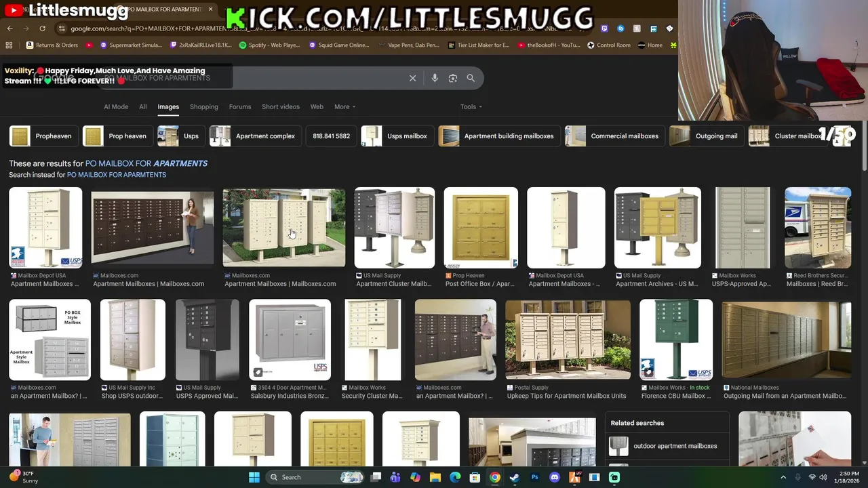The image size is (868, 488).
Task: Open the Tools dropdown
Action: point(471,106)
